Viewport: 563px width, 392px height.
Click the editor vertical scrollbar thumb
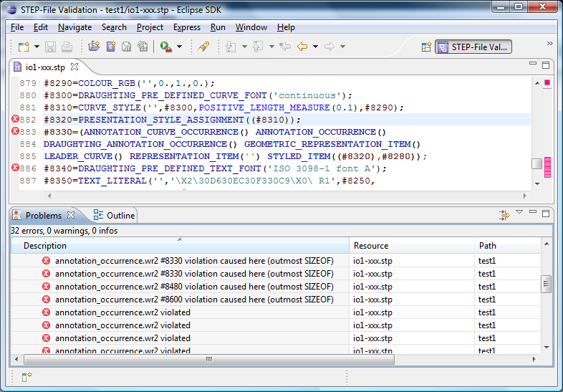536,163
